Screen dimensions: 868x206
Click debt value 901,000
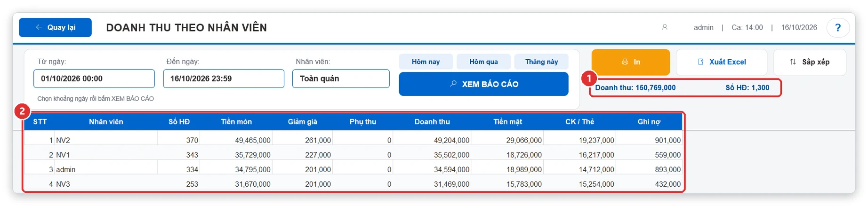[667, 140]
